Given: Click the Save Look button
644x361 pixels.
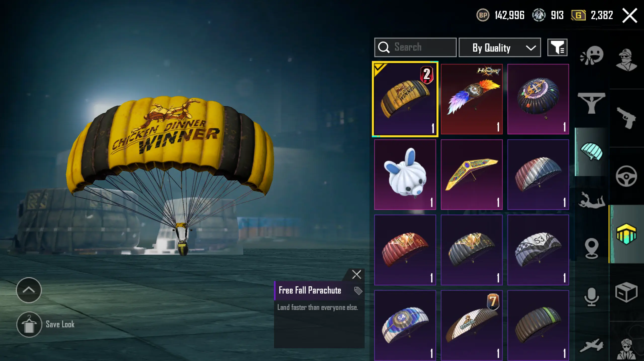Looking at the screenshot, I should [46, 324].
